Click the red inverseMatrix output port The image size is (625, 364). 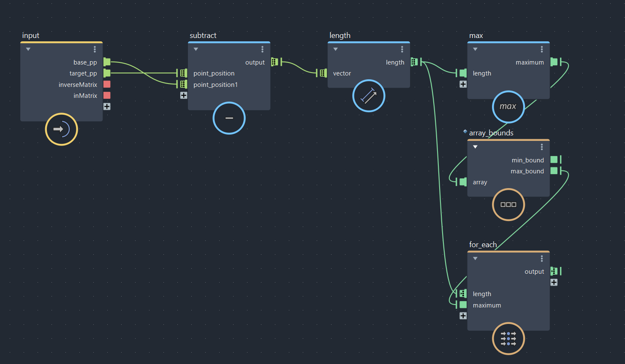(x=107, y=84)
